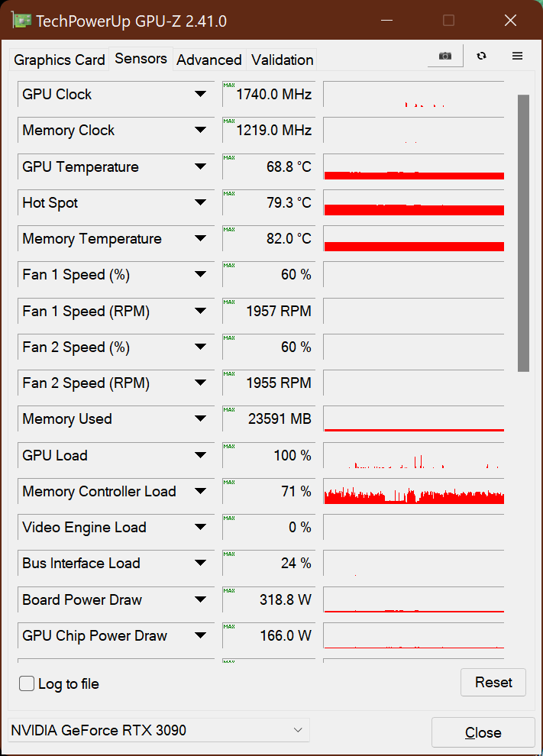Open the Hot Spot sensor dropdown arrow
The width and height of the screenshot is (543, 756).
tap(201, 202)
